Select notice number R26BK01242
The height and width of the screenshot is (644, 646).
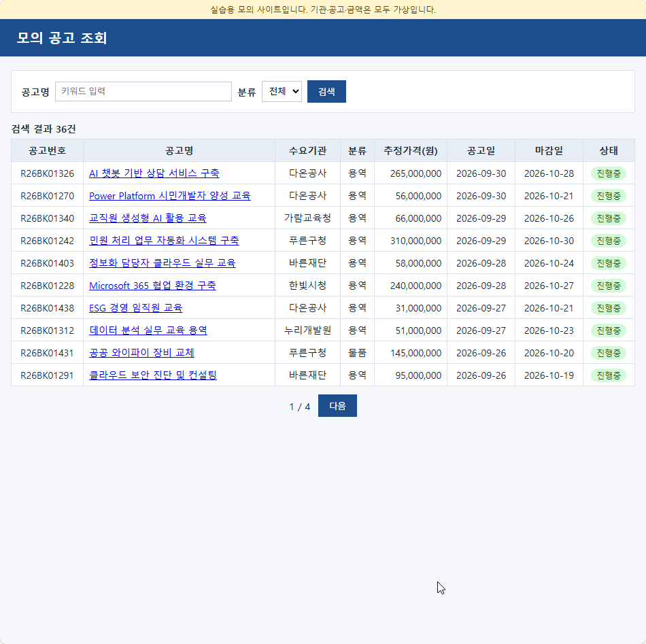pos(48,241)
